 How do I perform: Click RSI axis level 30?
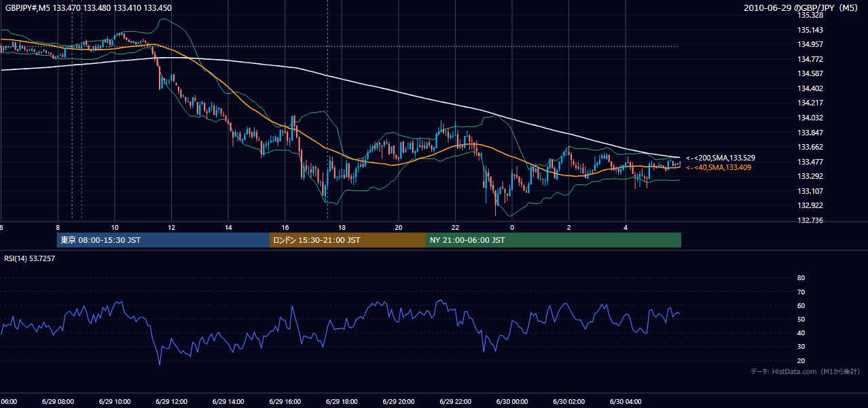point(801,347)
